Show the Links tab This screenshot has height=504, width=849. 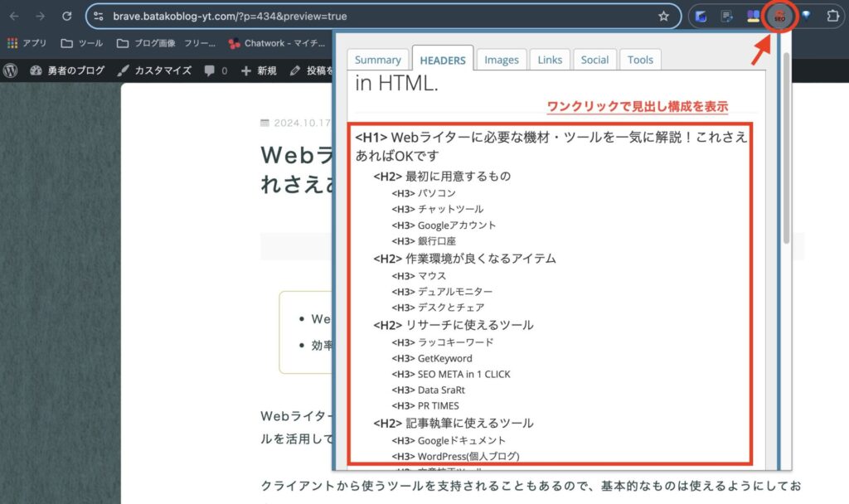click(550, 60)
